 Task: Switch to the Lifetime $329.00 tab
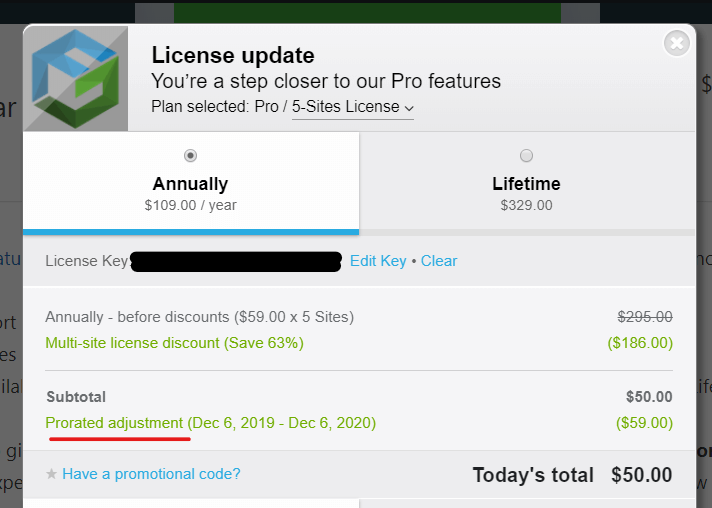coord(527,183)
